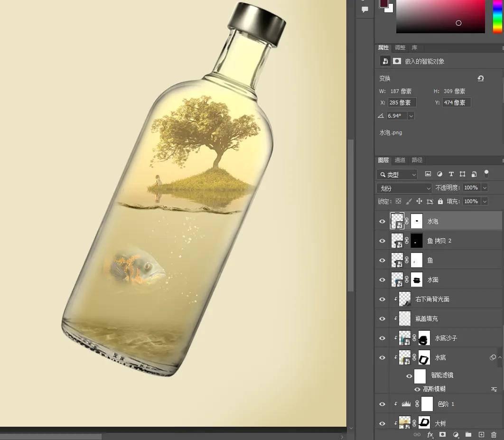Viewport: 504px width, 440px height.
Task: Open the rotation angle dropdown
Action: pyautogui.click(x=411, y=116)
